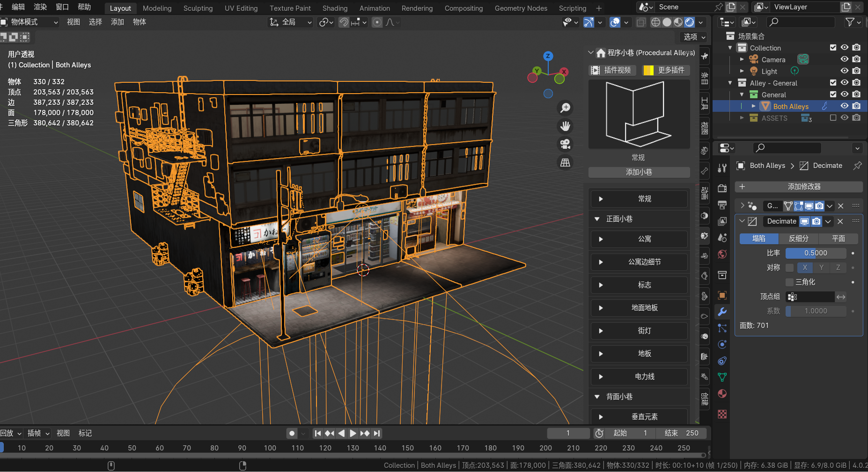The height and width of the screenshot is (472, 868).
Task: Open the 帮助 (Help) menu
Action: click(84, 7)
